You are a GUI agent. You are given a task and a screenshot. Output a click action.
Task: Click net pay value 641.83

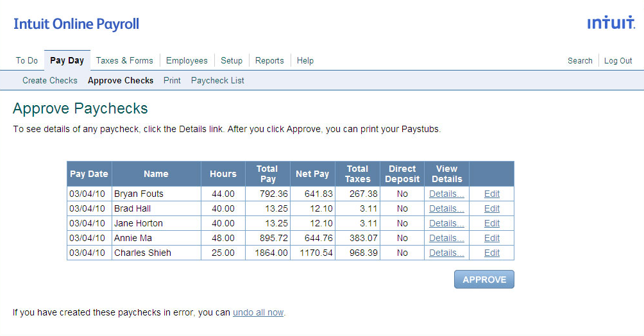coord(319,194)
